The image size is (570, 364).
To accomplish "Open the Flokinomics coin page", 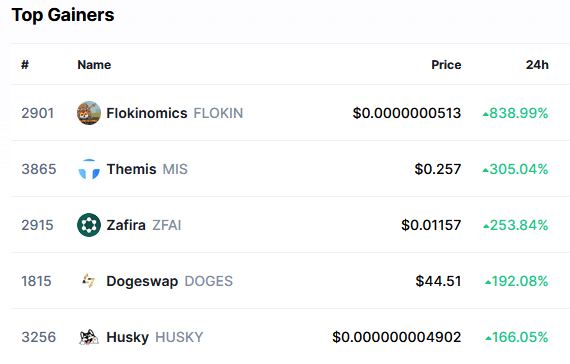I will (147, 113).
